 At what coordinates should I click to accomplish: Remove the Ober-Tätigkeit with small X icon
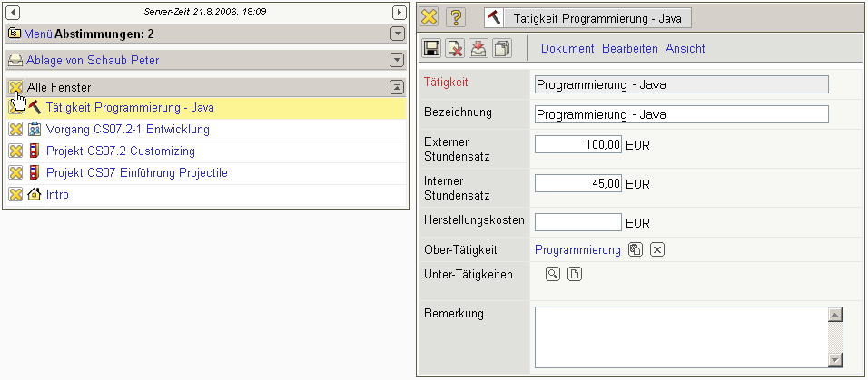657,249
